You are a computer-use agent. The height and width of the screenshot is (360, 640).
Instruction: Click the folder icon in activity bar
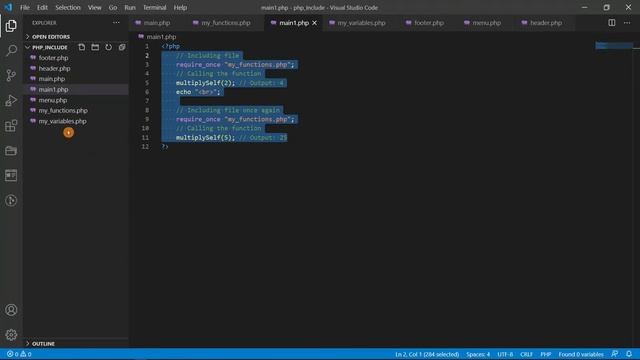pos(11,151)
